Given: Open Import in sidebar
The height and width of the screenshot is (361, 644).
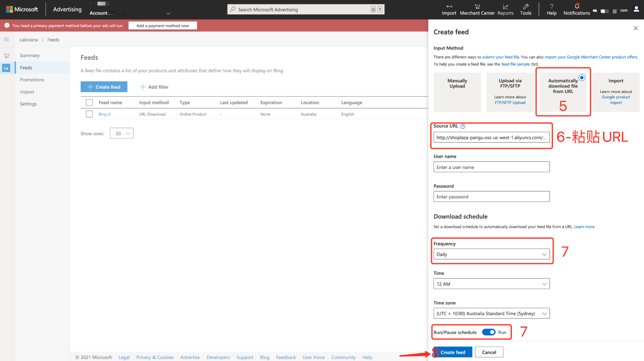Looking at the screenshot, I should point(27,92).
